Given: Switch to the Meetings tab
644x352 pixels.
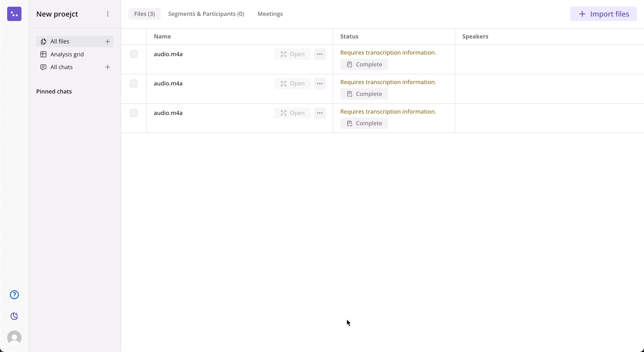Looking at the screenshot, I should [x=270, y=14].
